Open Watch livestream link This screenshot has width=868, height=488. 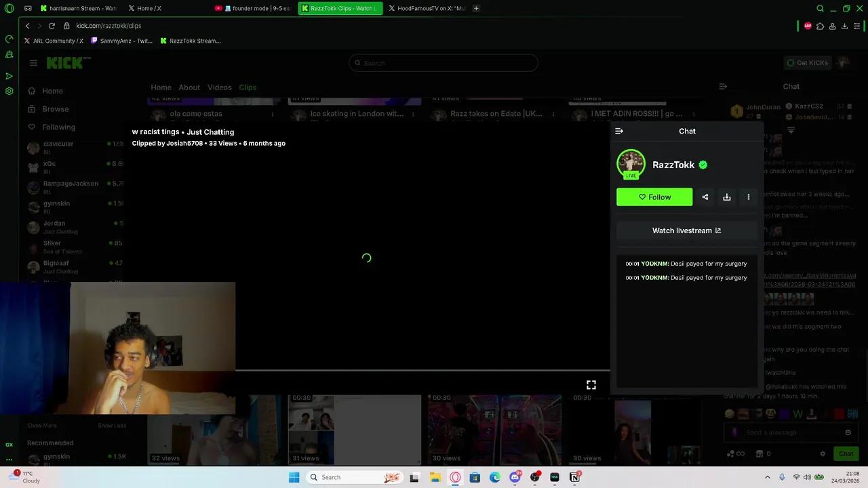[x=686, y=230]
